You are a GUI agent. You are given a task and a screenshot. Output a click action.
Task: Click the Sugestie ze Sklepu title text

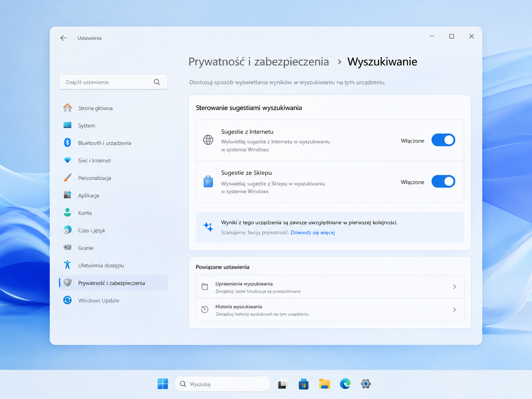coord(247,173)
